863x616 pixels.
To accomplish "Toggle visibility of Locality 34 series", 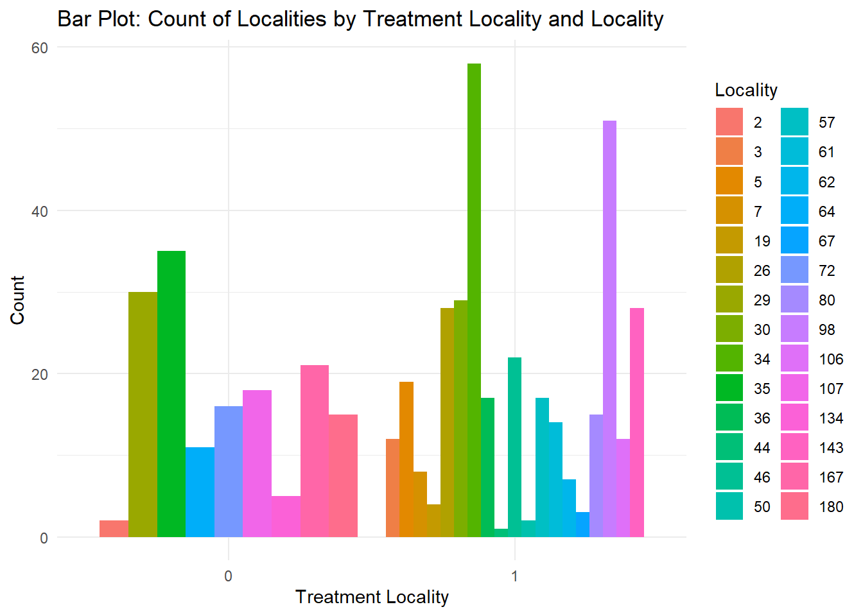I will click(x=729, y=359).
